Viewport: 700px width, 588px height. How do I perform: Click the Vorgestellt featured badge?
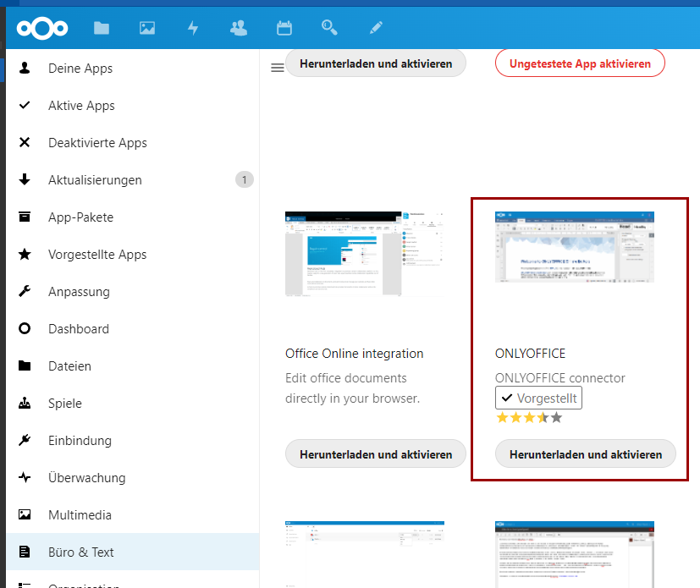(x=539, y=398)
